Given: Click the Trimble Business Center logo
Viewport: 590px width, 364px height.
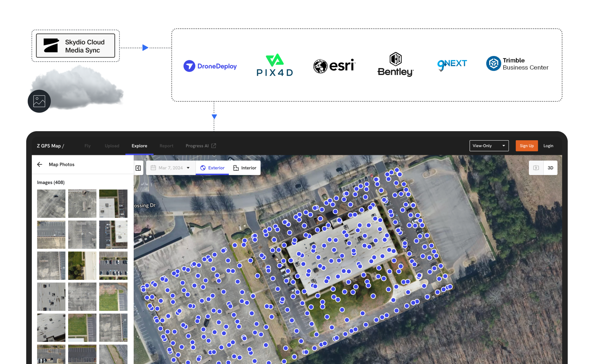Looking at the screenshot, I should click(517, 64).
